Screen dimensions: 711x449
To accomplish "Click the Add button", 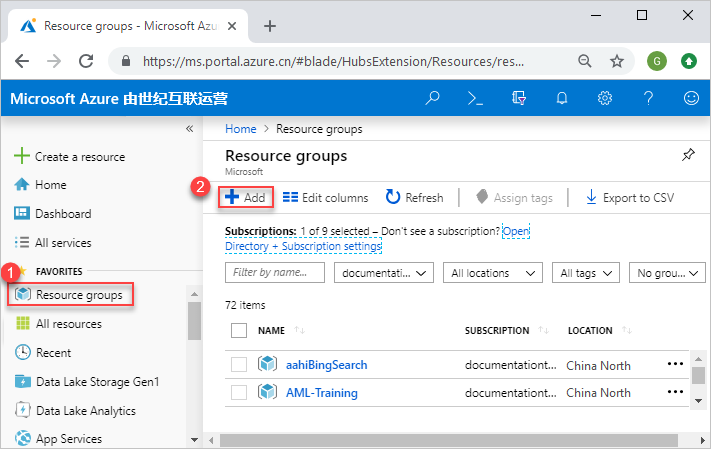I will coord(246,198).
